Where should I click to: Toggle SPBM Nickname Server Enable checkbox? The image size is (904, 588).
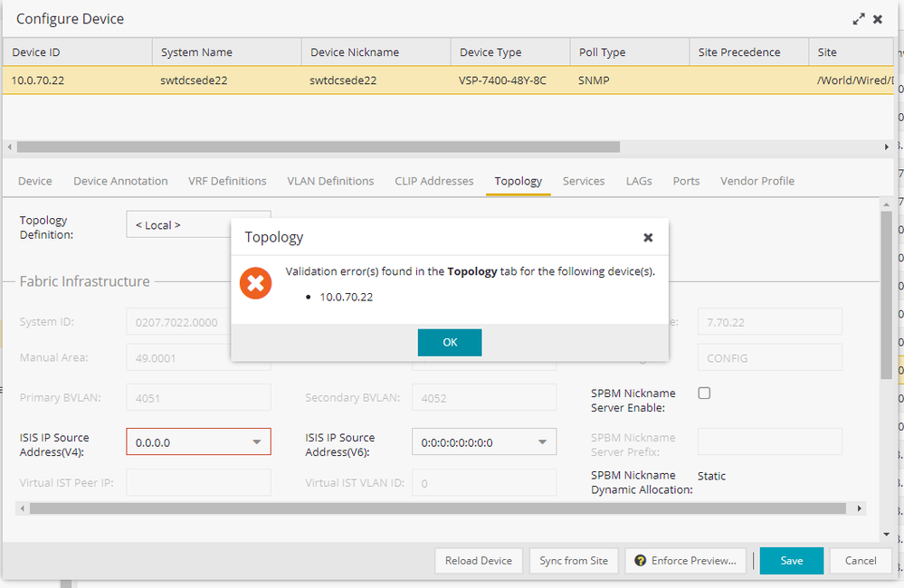point(704,394)
